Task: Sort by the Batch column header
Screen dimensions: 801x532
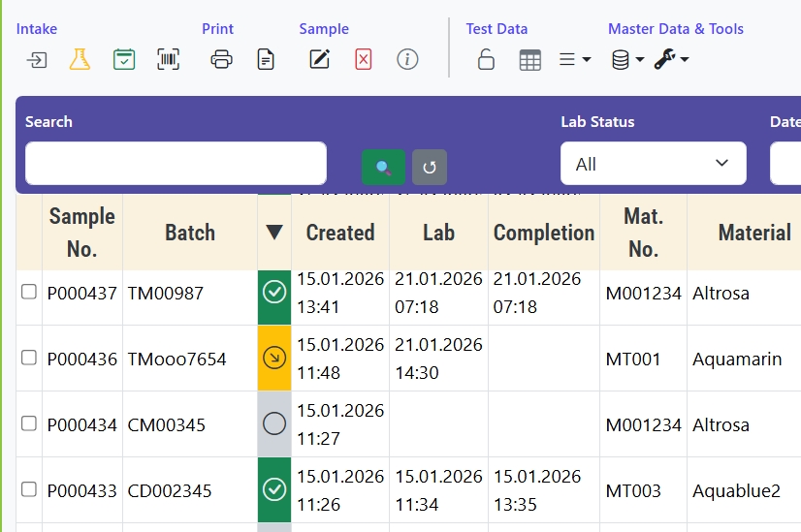Action: 190,233
